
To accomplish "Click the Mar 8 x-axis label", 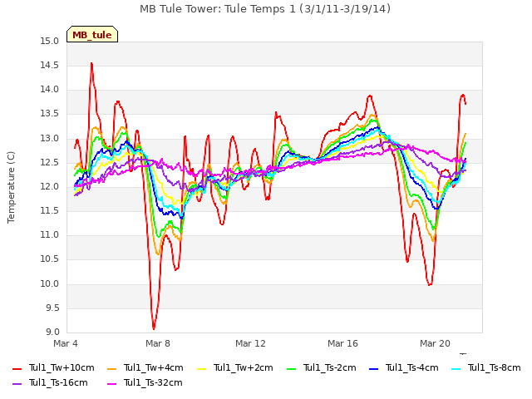I will point(158,343).
